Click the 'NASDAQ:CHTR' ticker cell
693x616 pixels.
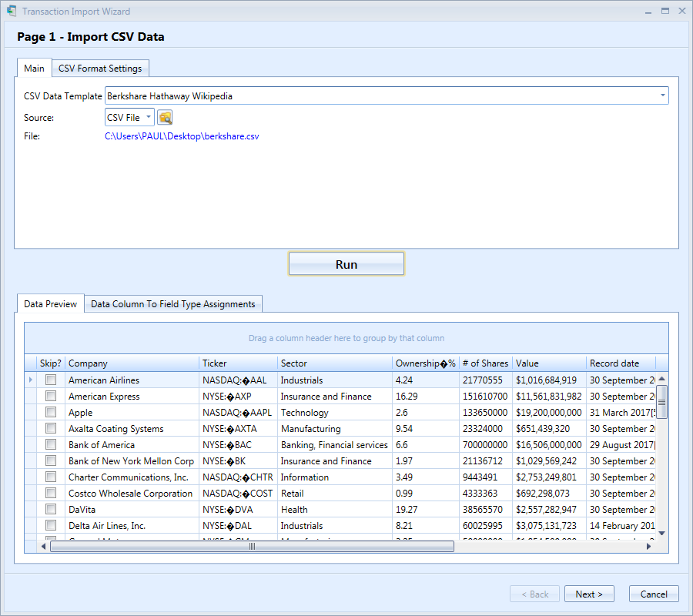(238, 477)
